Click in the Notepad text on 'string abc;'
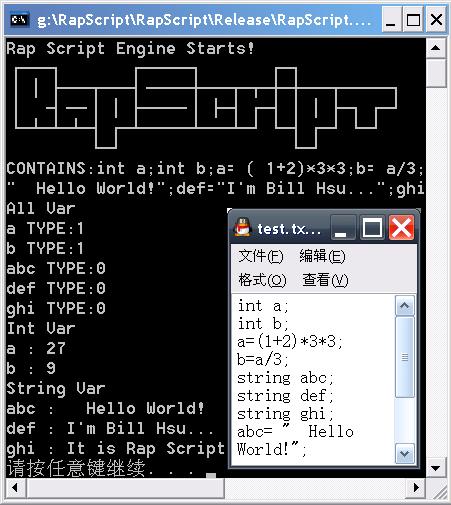This screenshot has height=505, width=451. (285, 378)
